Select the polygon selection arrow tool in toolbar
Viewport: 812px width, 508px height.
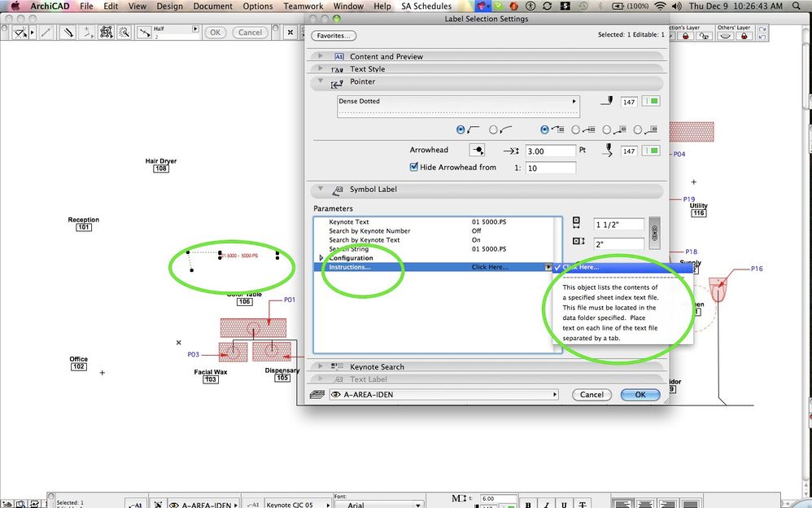point(20,33)
